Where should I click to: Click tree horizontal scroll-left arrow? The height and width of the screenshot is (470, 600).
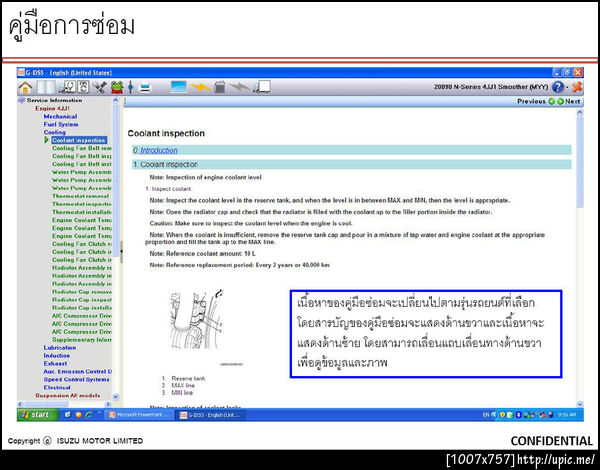[20, 404]
